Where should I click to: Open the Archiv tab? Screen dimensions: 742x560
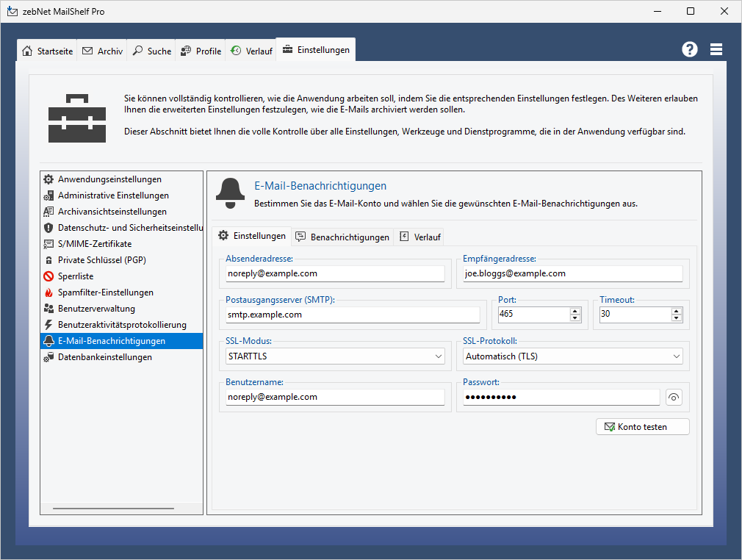click(102, 51)
